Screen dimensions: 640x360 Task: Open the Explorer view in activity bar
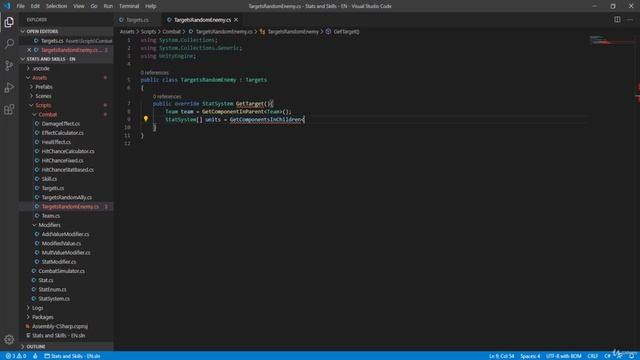pos(9,22)
